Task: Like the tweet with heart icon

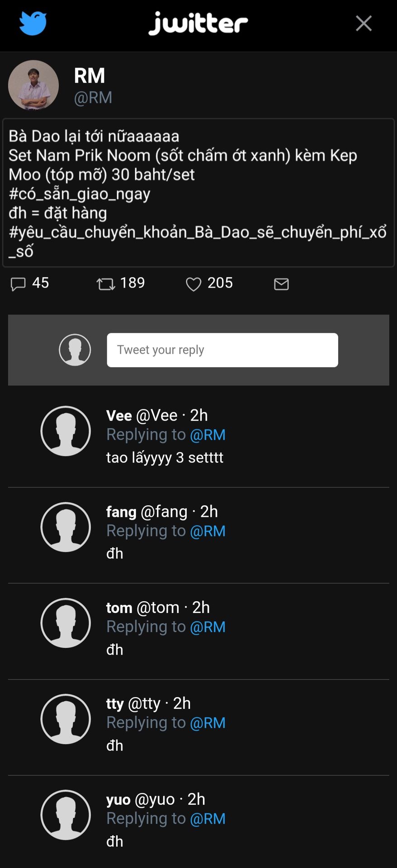Action: (x=194, y=284)
